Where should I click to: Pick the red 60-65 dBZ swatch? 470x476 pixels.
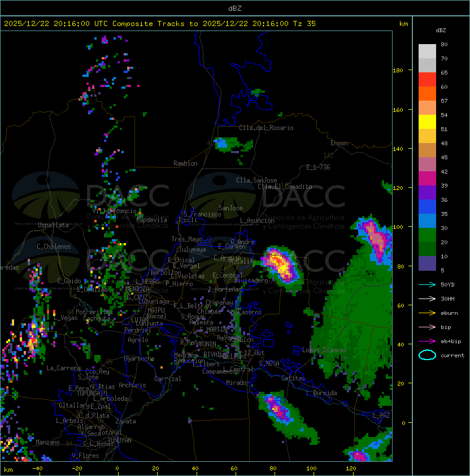click(x=427, y=80)
